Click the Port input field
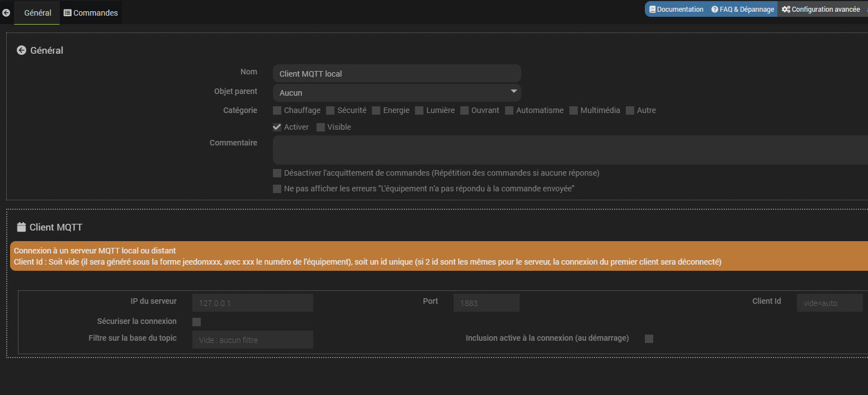Image resolution: width=868 pixels, height=395 pixels. [x=486, y=303]
